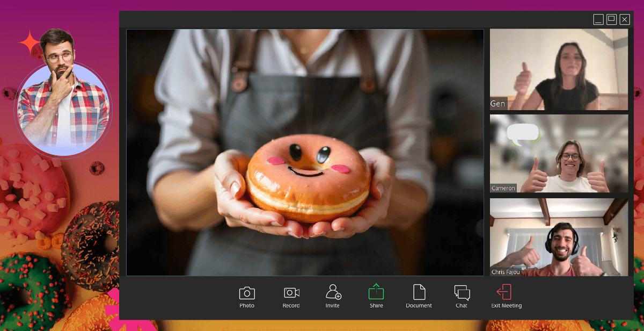Open the Chat bubbles icon

(x=462, y=293)
